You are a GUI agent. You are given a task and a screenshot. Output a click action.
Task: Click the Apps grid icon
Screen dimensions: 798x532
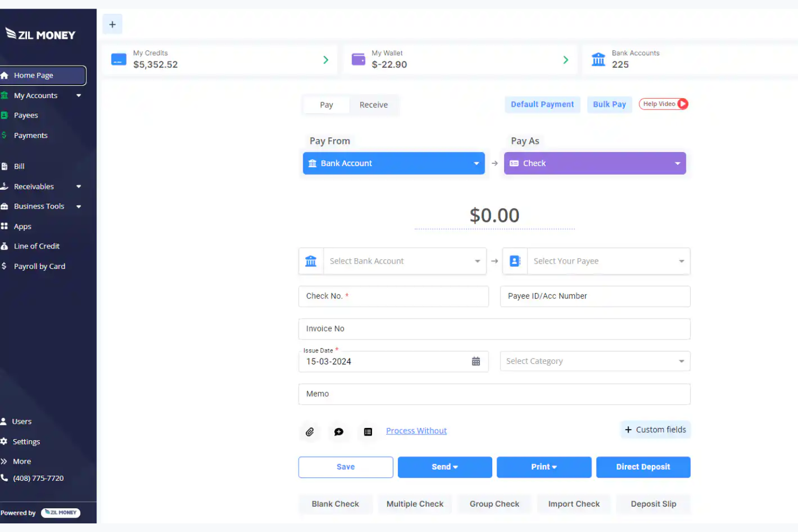pos(4,226)
